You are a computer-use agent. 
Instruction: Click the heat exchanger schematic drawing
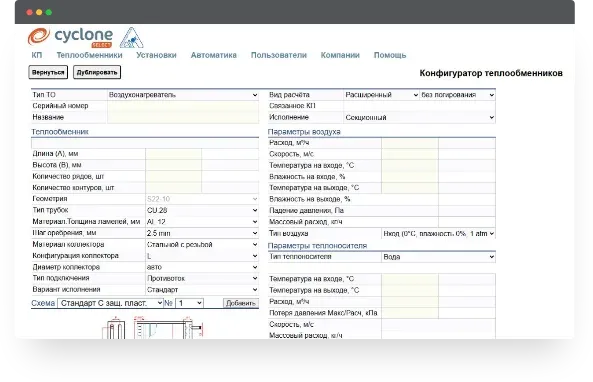(x=153, y=327)
